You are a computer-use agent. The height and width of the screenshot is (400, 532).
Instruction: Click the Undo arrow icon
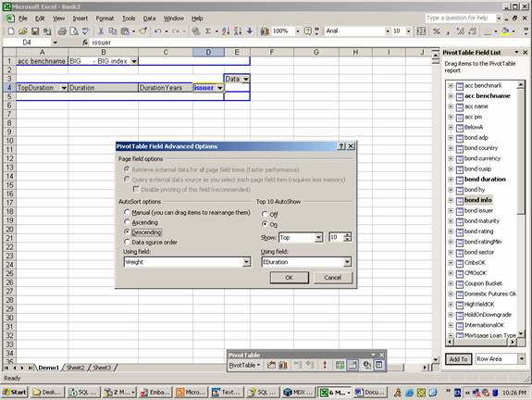click(158, 31)
